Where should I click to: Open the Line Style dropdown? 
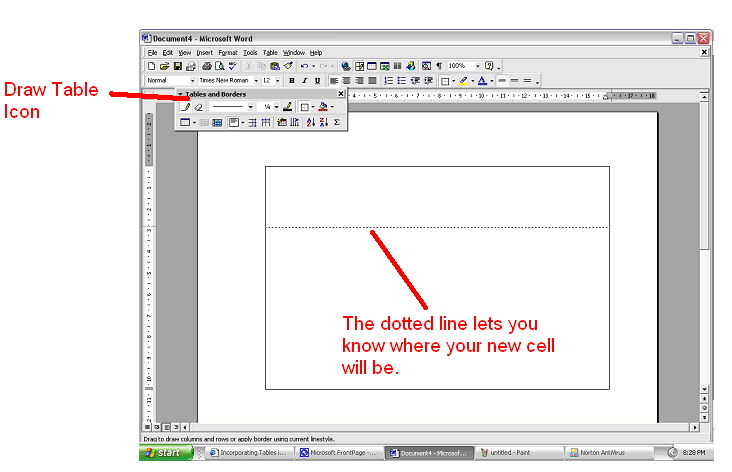pos(250,107)
